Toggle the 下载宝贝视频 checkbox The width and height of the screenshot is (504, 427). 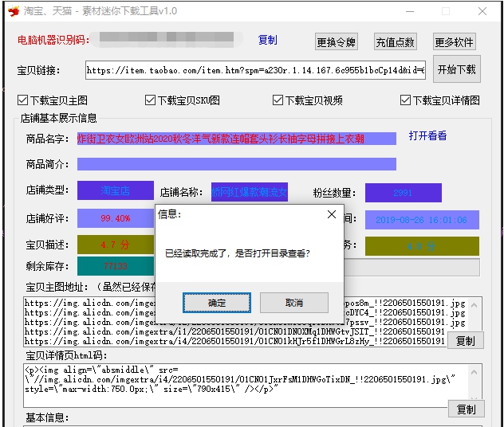278,100
